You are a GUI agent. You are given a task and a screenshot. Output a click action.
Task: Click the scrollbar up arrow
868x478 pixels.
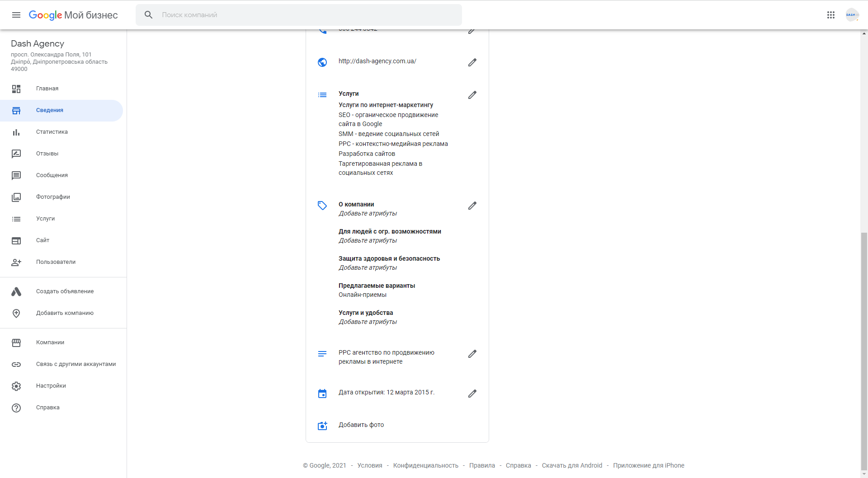[x=864, y=33]
